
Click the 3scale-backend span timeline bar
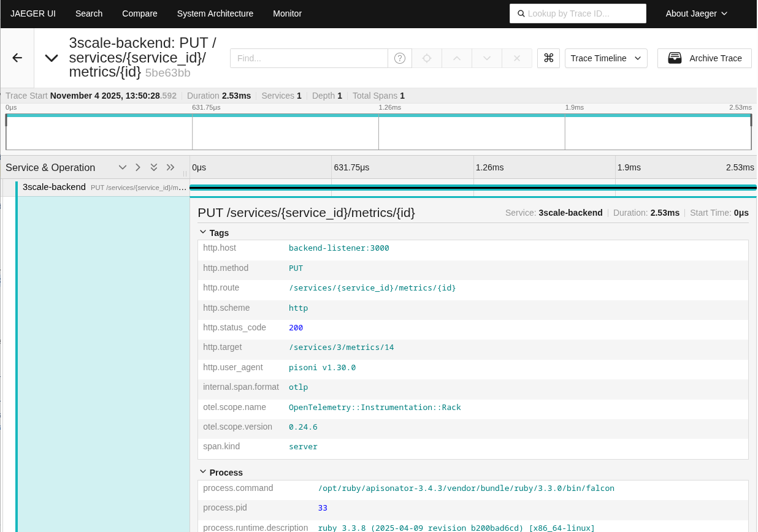pos(472,188)
